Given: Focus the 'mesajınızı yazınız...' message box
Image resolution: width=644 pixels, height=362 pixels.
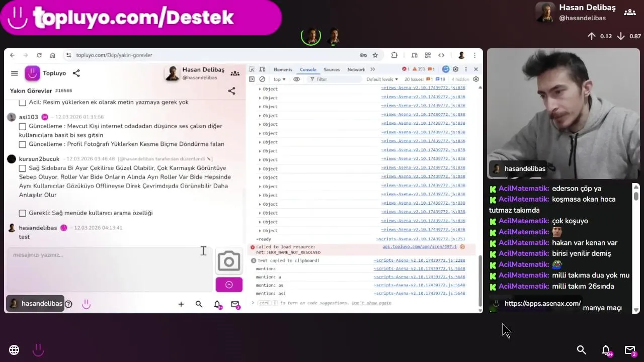Looking at the screenshot, I should 109,269.
